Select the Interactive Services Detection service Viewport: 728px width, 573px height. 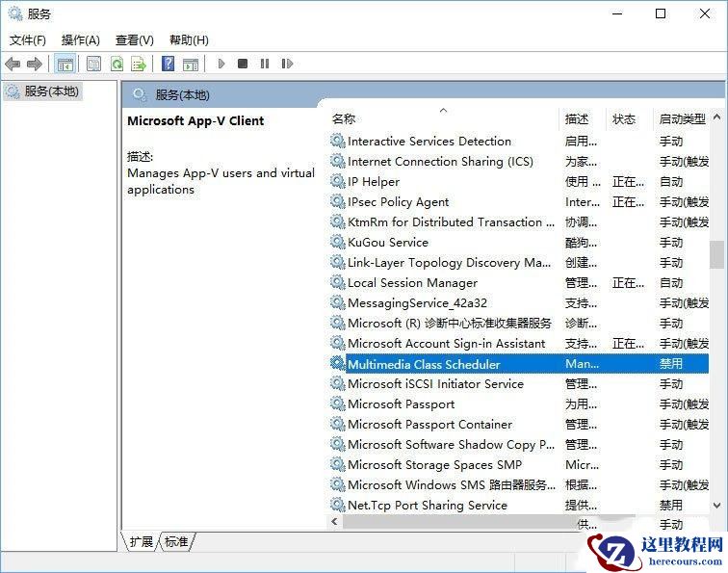[x=519, y=142]
